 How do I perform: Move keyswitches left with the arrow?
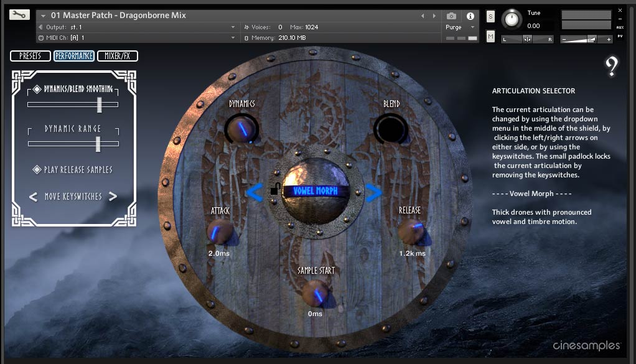click(34, 197)
